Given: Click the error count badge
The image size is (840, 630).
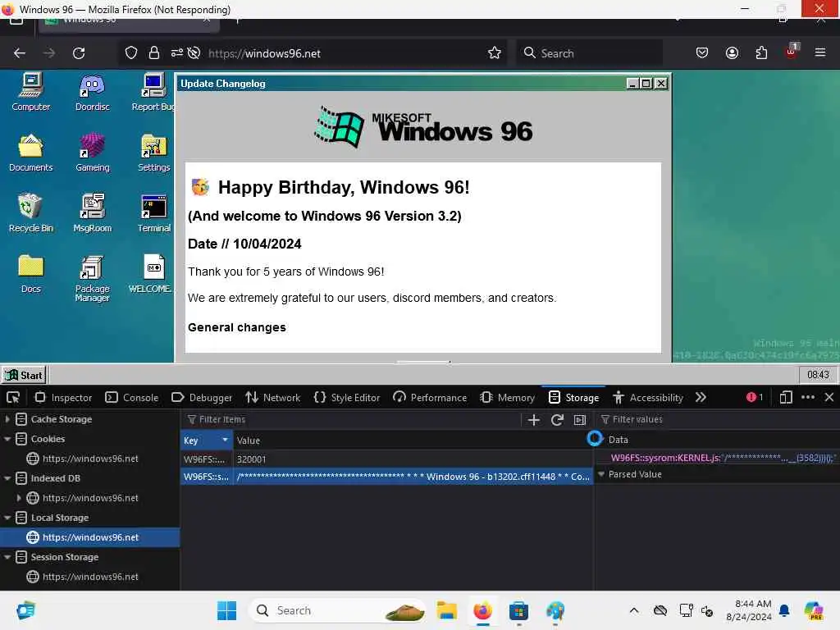Looking at the screenshot, I should 755,398.
